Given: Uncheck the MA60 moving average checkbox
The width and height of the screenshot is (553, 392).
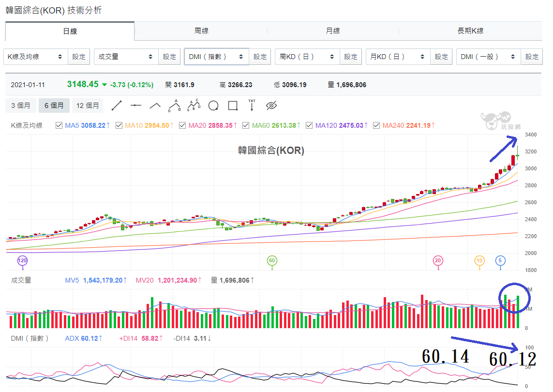Looking at the screenshot, I should point(246,125).
